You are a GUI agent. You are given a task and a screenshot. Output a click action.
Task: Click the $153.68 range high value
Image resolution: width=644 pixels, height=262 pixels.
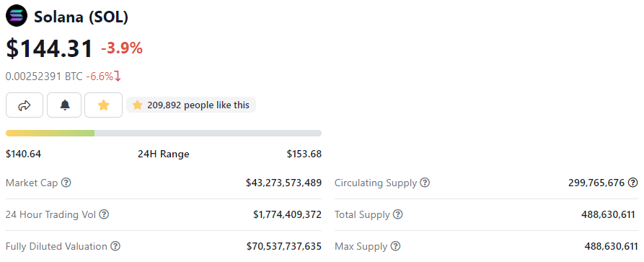tap(304, 154)
